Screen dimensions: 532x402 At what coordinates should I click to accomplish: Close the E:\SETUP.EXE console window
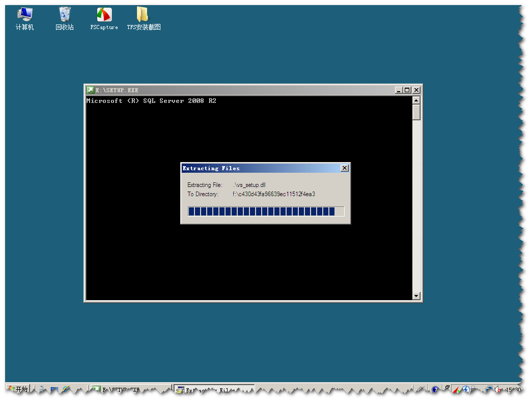click(416, 90)
